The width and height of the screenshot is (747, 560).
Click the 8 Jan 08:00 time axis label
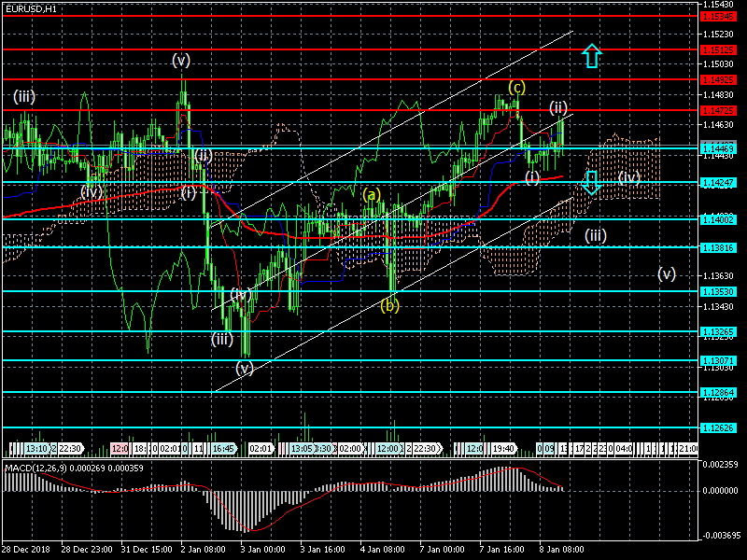562,550
